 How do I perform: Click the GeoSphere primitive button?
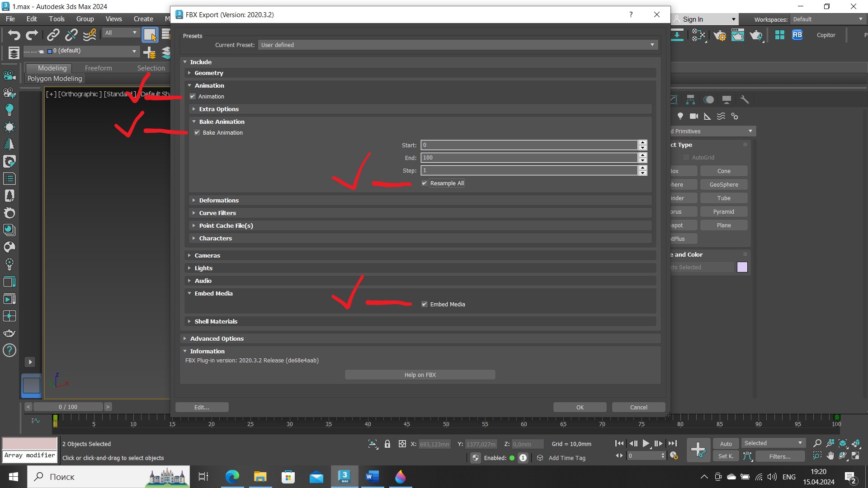point(723,184)
